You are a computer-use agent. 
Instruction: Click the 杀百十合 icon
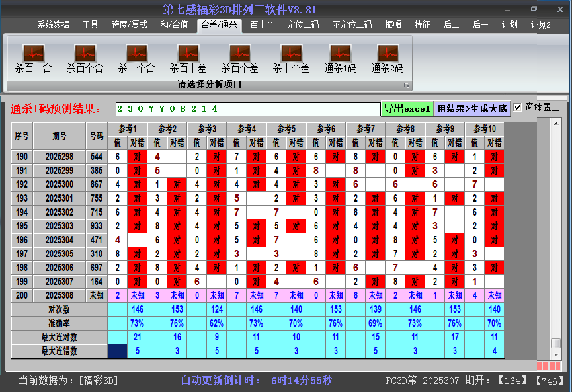[x=33, y=53]
